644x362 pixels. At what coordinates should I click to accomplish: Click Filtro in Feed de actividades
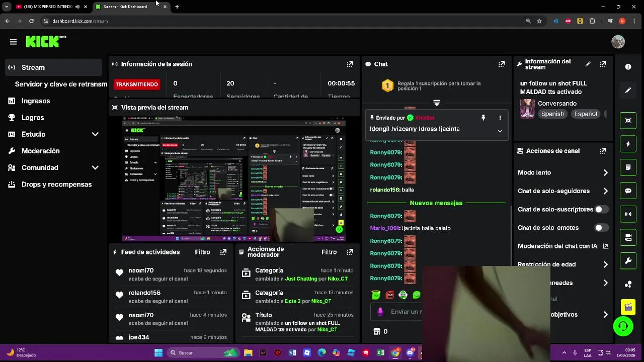[x=202, y=252]
